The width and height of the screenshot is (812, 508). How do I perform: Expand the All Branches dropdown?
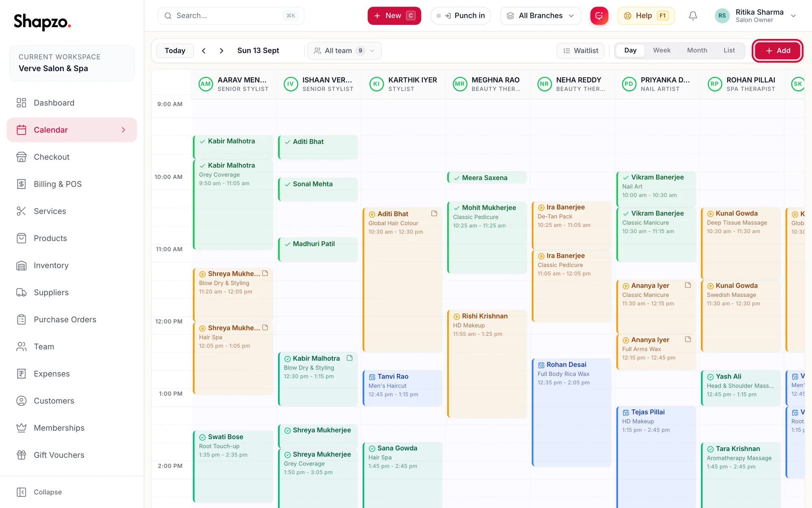[540, 16]
